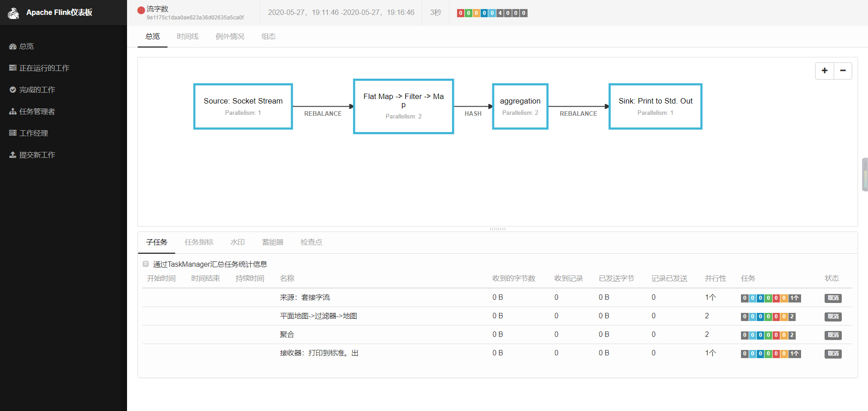
Task: Open 提交新工作 (Submit New Job) page
Action: tap(37, 155)
